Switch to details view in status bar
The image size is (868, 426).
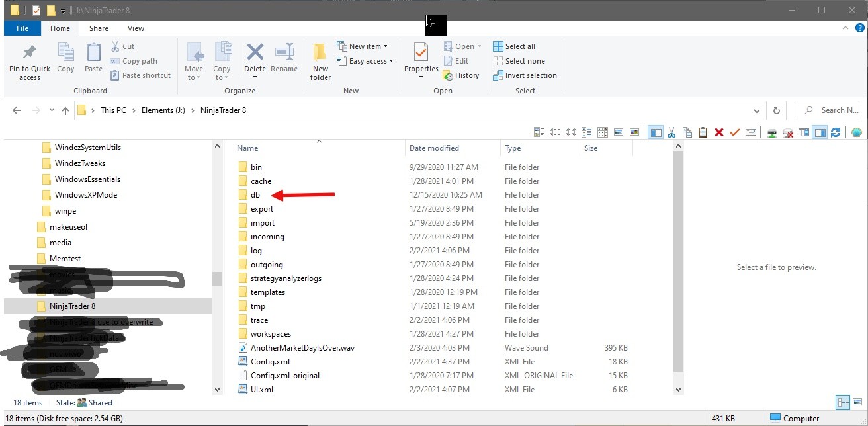coord(843,402)
